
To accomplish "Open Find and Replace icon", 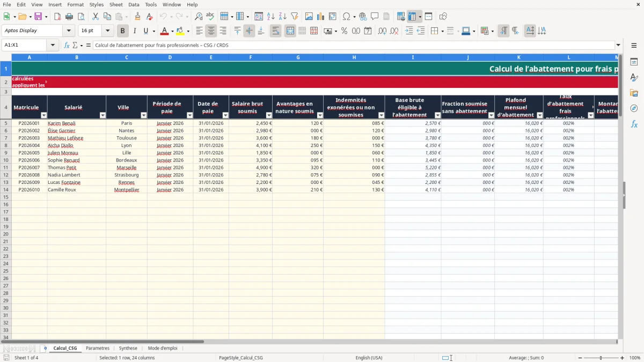I will coord(199,17).
